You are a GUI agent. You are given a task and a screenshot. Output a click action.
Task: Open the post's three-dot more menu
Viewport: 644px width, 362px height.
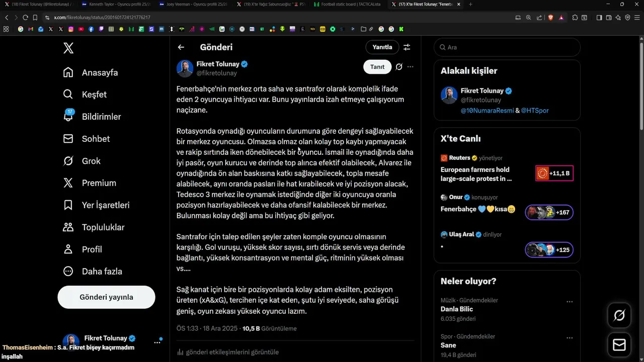pos(411,67)
